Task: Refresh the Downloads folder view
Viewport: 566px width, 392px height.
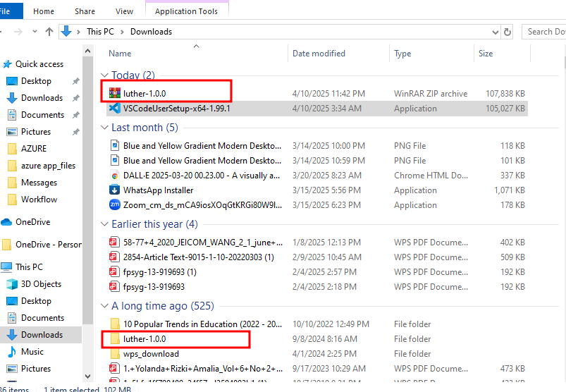Action: [507, 32]
